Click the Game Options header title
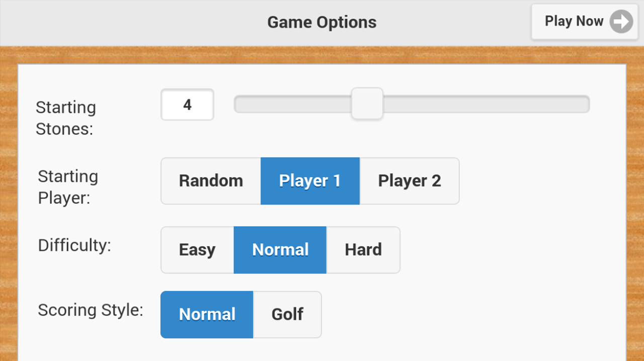 click(322, 22)
